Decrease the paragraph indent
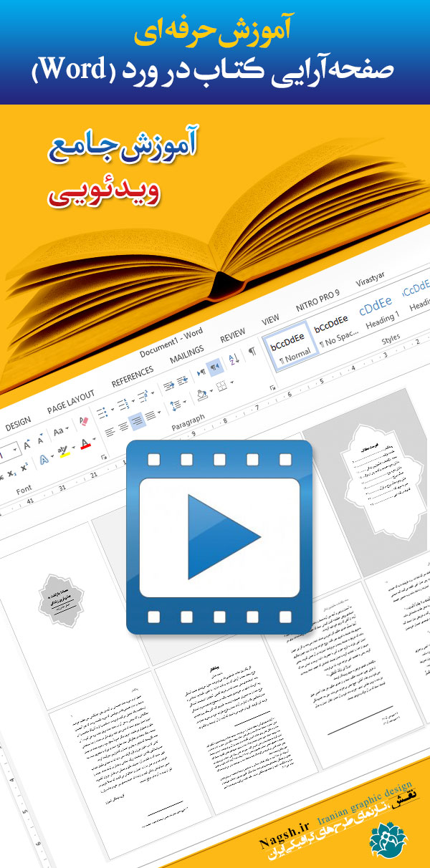430x868 pixels. tap(168, 385)
